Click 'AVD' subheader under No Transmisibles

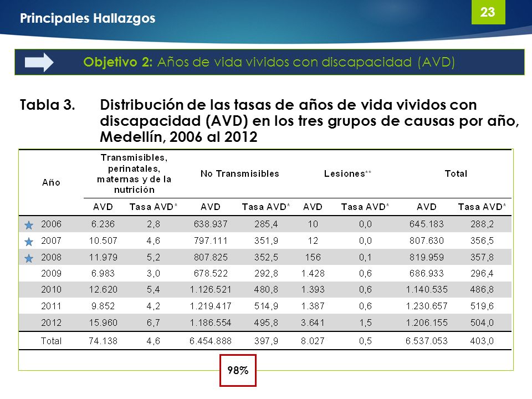[211, 207]
